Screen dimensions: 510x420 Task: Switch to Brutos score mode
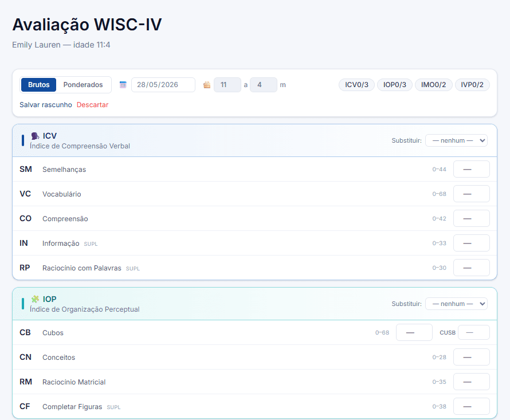(x=39, y=85)
